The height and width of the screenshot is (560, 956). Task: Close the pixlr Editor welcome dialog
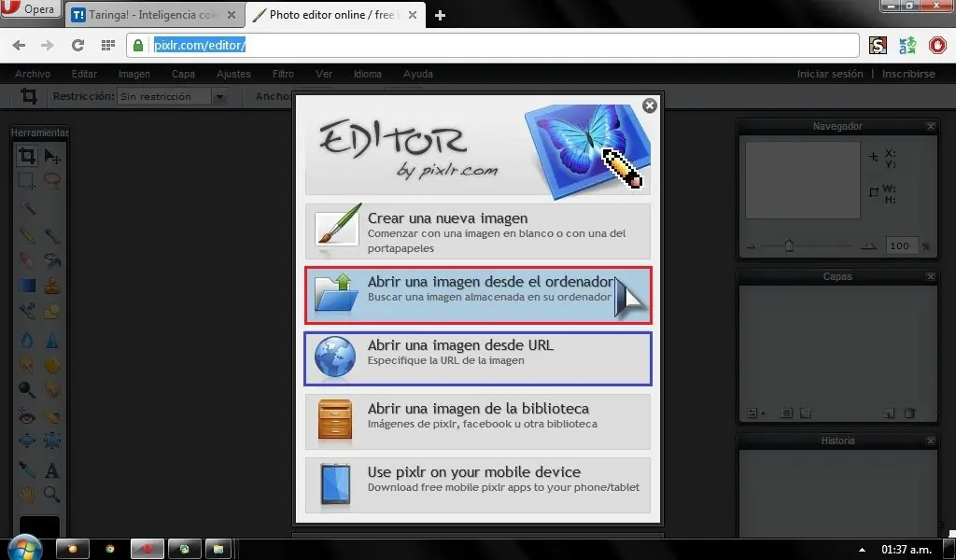pos(650,105)
